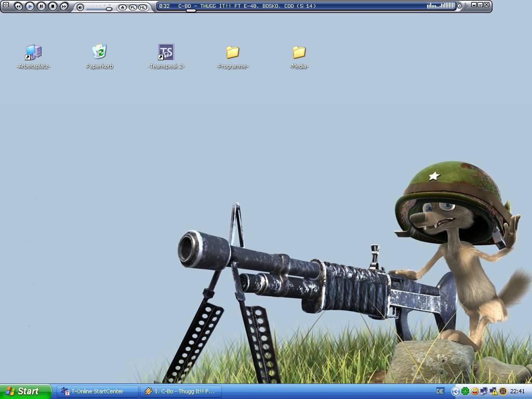Select the Teamspeak 2 shortcut icon
The image size is (532, 399).
coord(166,57)
